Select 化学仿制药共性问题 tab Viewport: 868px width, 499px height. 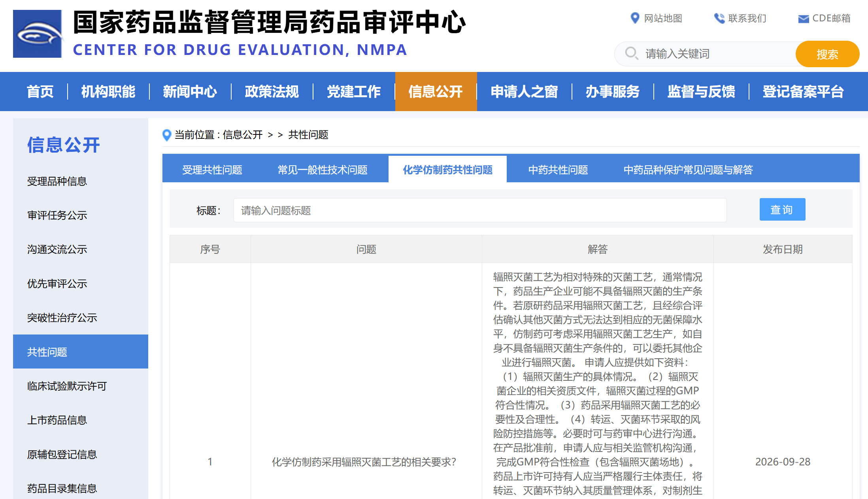448,170
